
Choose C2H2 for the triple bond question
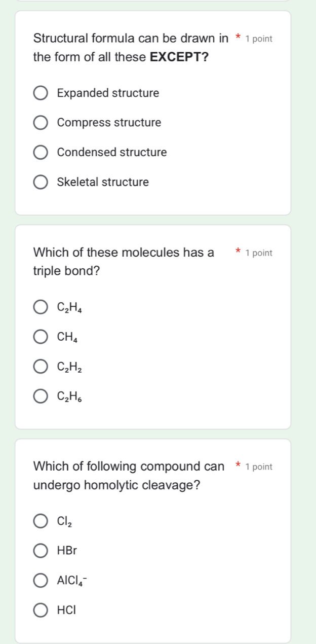coord(40,366)
